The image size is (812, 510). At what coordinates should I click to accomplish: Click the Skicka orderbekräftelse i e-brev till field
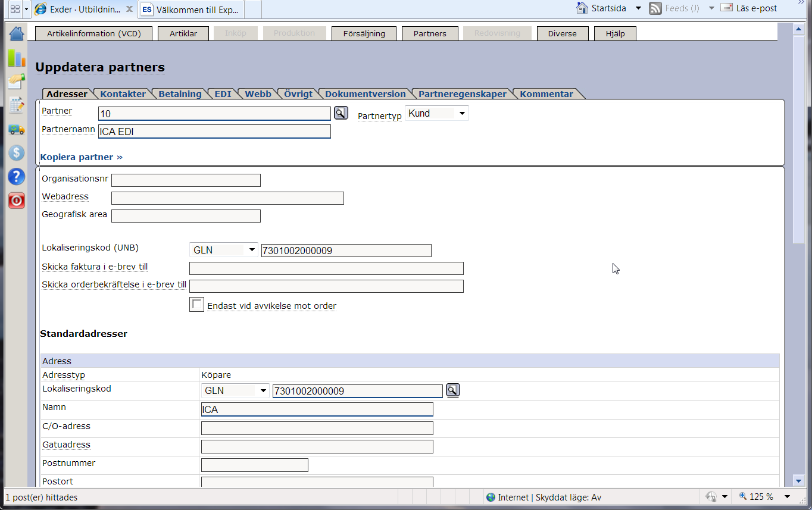point(326,286)
